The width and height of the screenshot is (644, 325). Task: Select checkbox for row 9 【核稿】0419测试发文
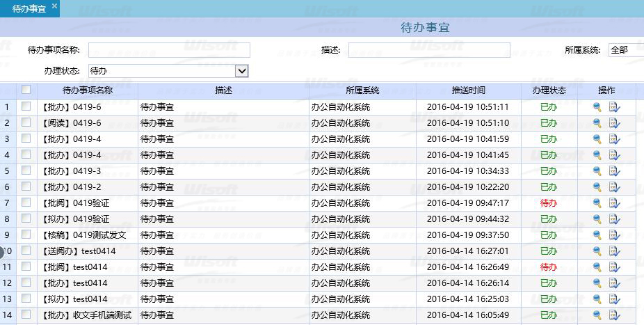point(26,235)
